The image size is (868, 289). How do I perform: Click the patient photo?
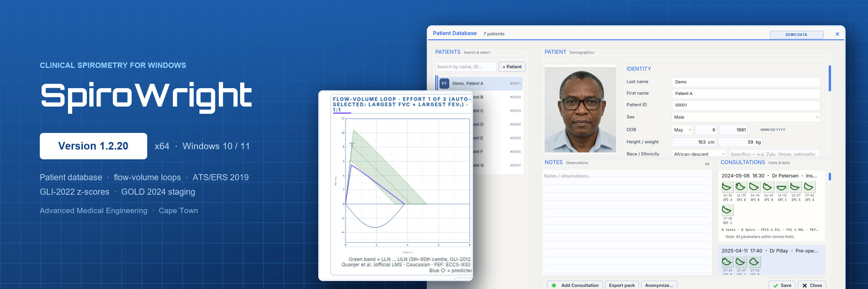point(580,110)
